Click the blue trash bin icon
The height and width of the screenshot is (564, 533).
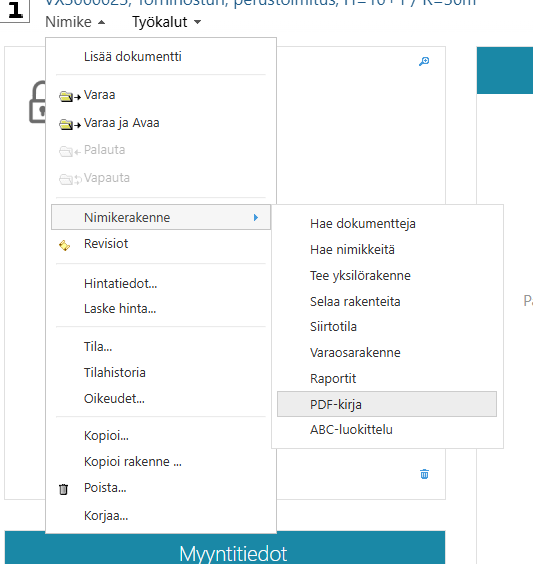pos(424,474)
